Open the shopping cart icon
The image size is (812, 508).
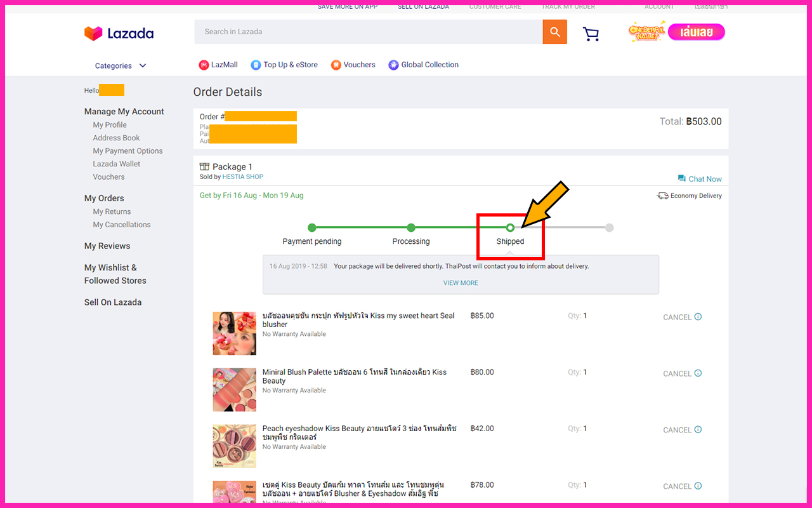[x=591, y=34]
